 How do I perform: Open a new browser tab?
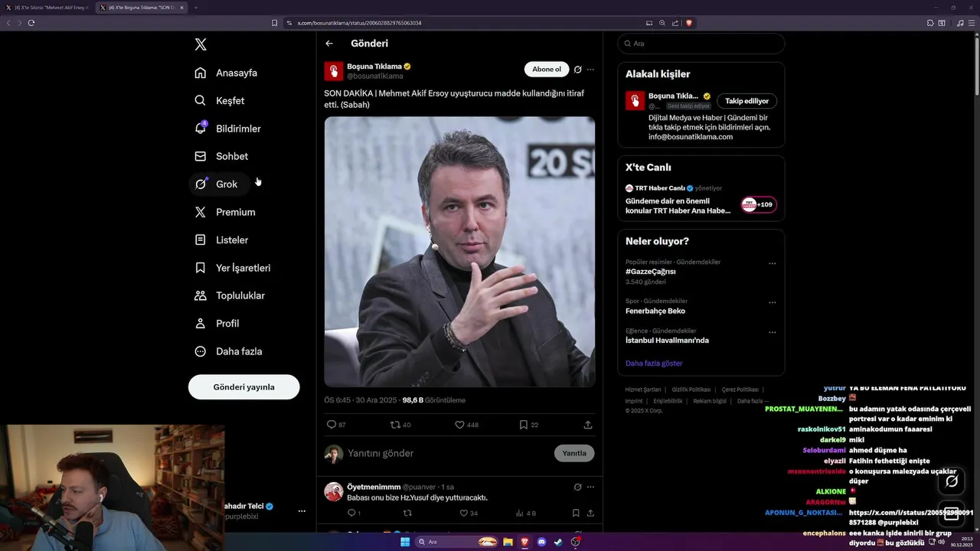tap(195, 8)
